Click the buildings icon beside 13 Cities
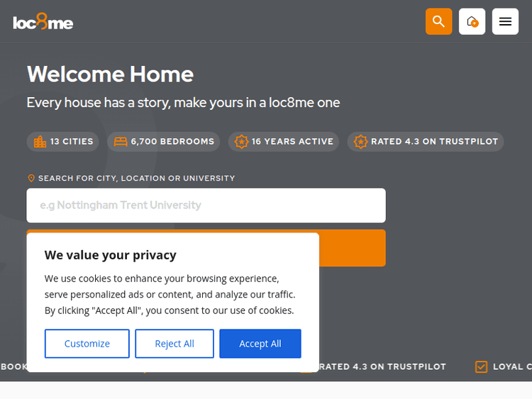Image resolution: width=532 pixels, height=399 pixels. click(x=40, y=142)
